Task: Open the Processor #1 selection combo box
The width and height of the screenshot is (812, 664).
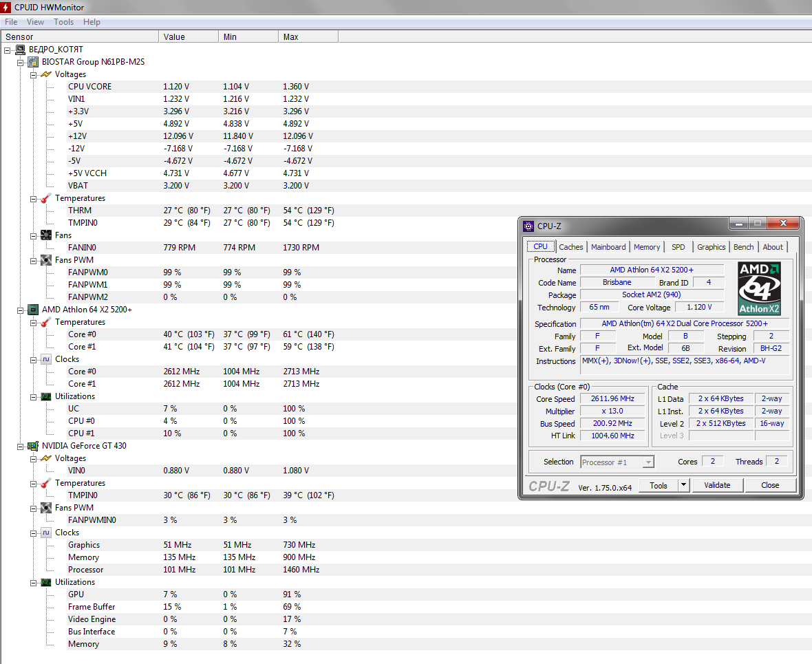Action: coord(617,462)
